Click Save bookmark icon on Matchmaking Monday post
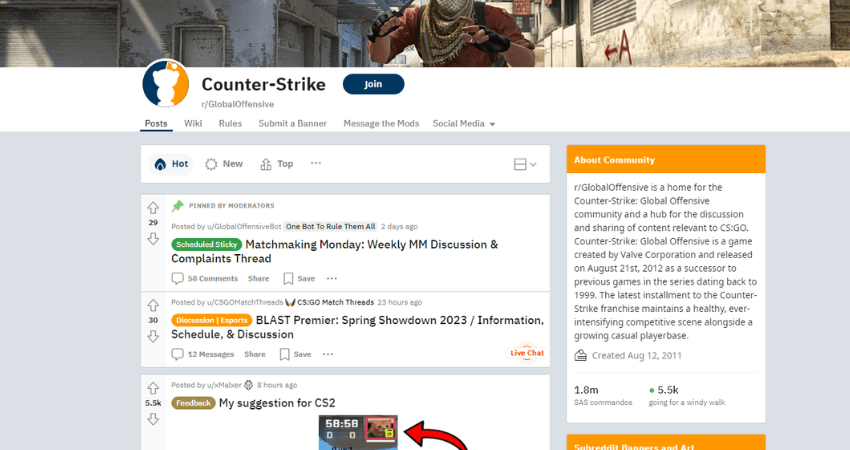The height and width of the screenshot is (450, 850). 288,279
